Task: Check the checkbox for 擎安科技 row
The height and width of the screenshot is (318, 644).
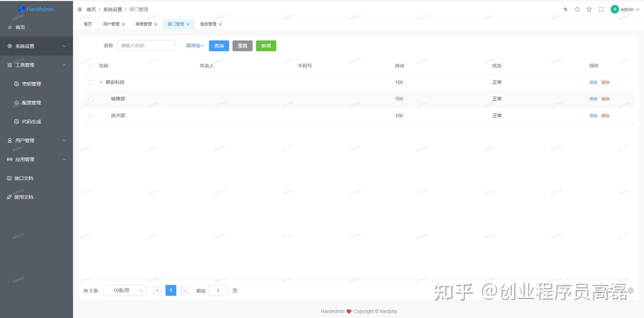Action: [91, 82]
